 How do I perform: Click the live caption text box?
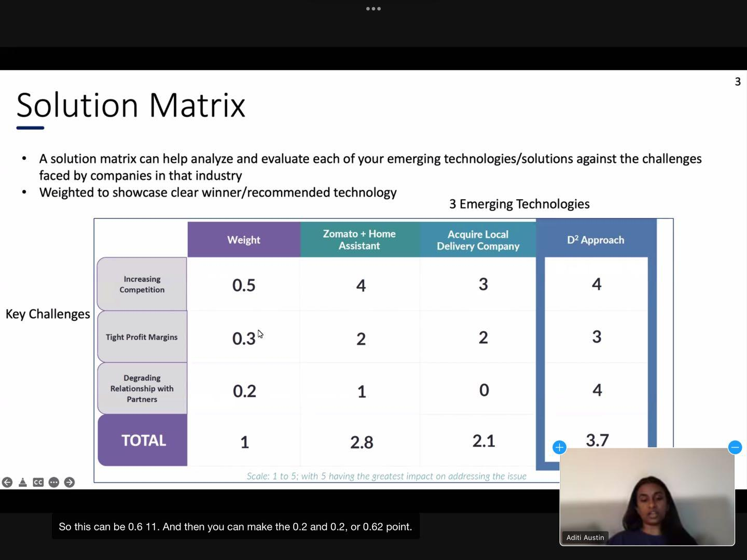236,527
